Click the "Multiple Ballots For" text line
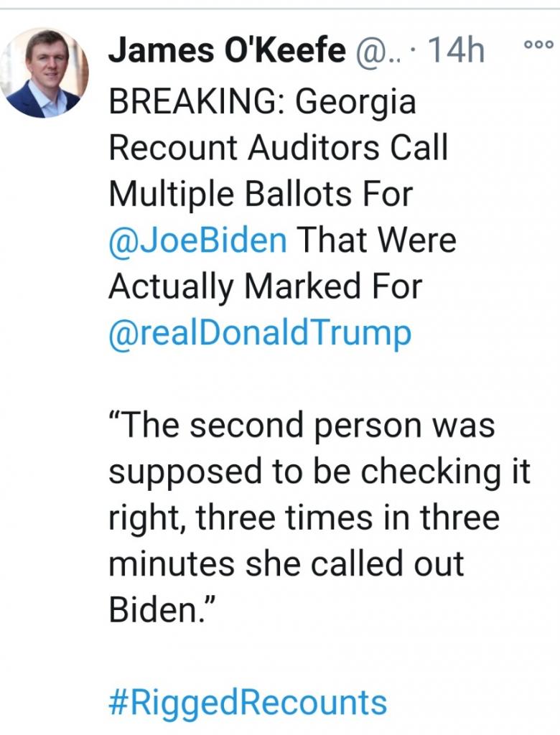This screenshot has width=560, height=735. [260, 195]
